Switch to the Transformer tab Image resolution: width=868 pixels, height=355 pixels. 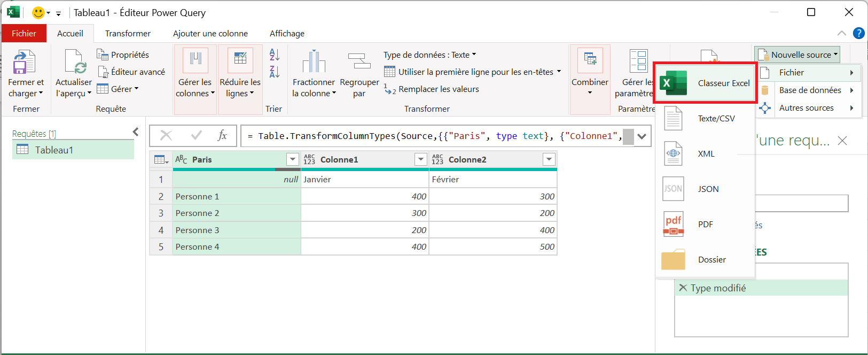tap(128, 33)
